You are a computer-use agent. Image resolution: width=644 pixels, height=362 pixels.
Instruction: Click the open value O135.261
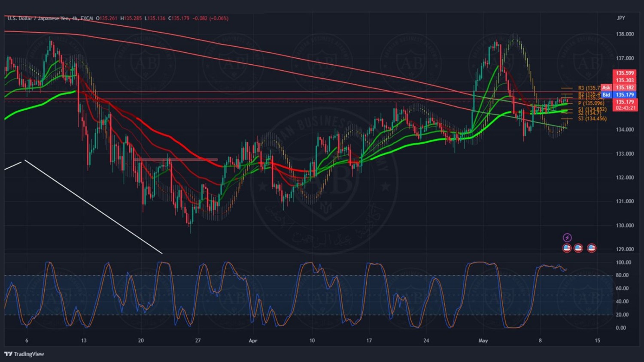point(106,18)
